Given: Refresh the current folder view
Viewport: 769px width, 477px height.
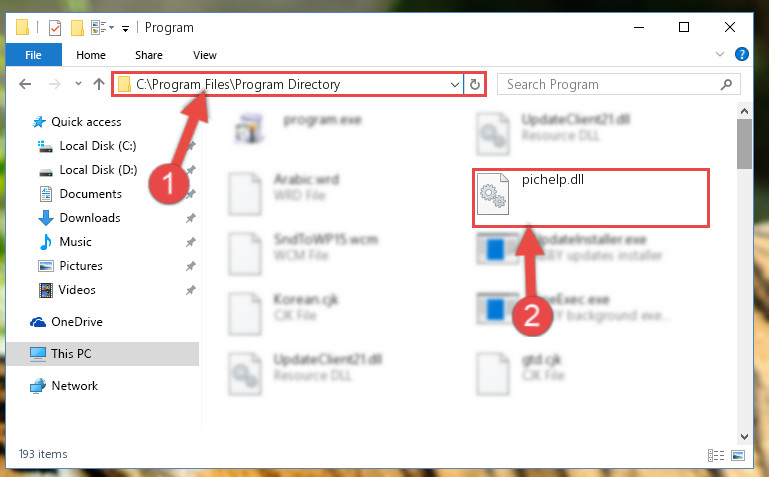Looking at the screenshot, I should (475, 84).
